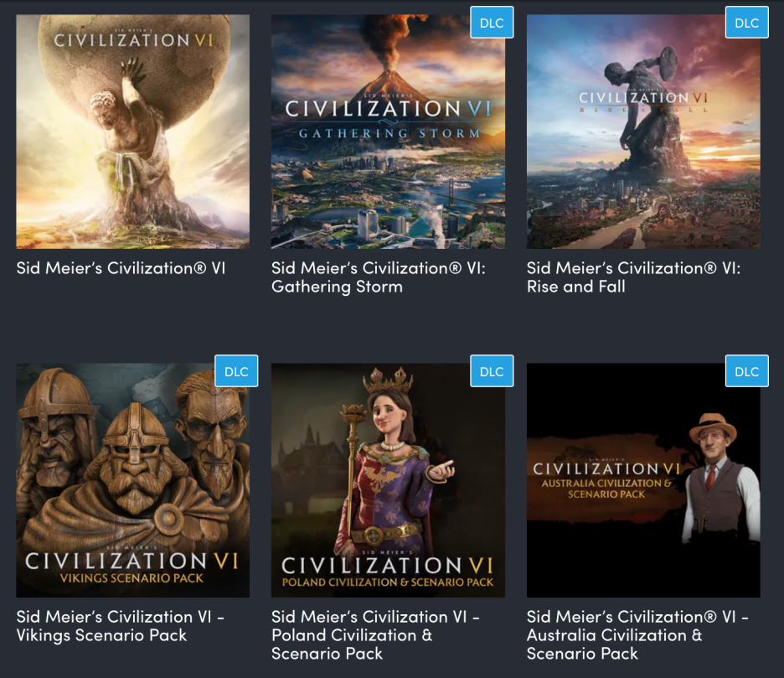Open the Vikings Scenario Pack title link

(x=121, y=626)
